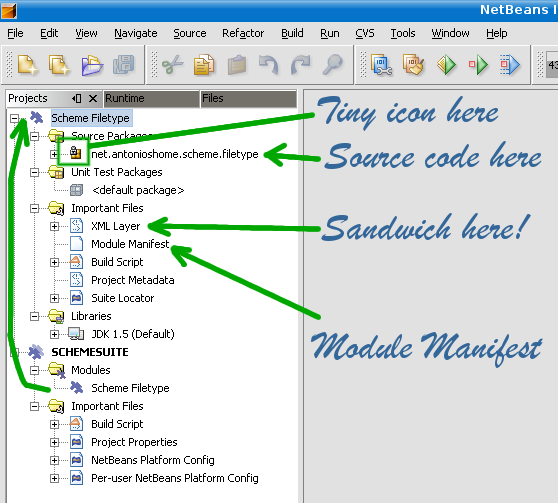Expand Per-user NetBeans Platform Config node
Screen dimensions: 558x503
point(54,478)
